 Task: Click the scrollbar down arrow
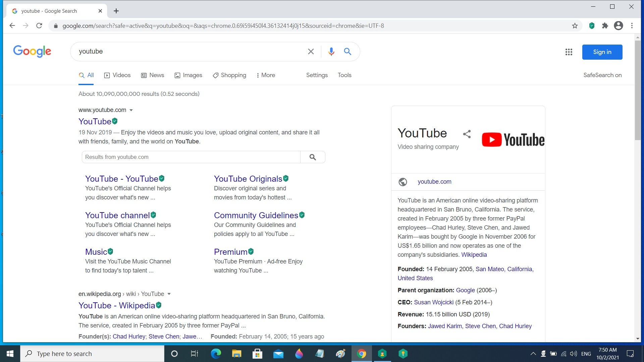pyautogui.click(x=638, y=339)
